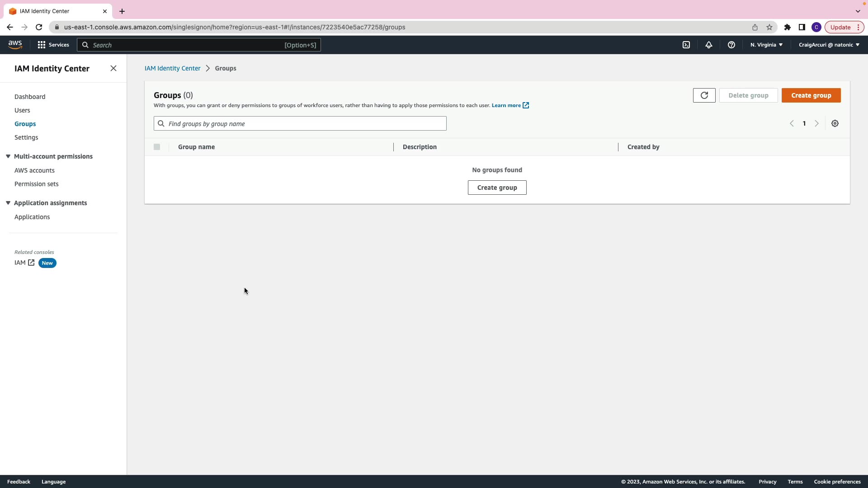Open the Services menu
Viewport: 868px width, 488px height.
(x=53, y=45)
